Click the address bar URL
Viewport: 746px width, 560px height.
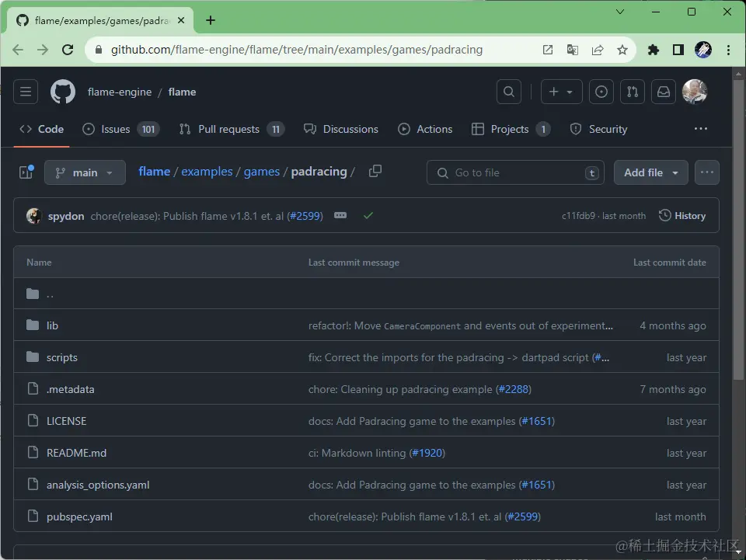coord(297,50)
